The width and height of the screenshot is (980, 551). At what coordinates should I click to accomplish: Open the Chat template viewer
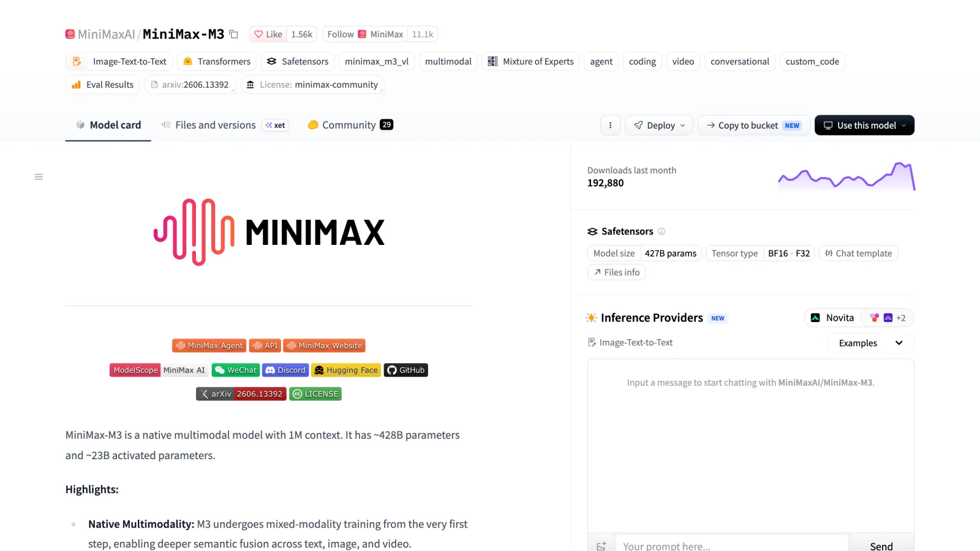pos(858,253)
